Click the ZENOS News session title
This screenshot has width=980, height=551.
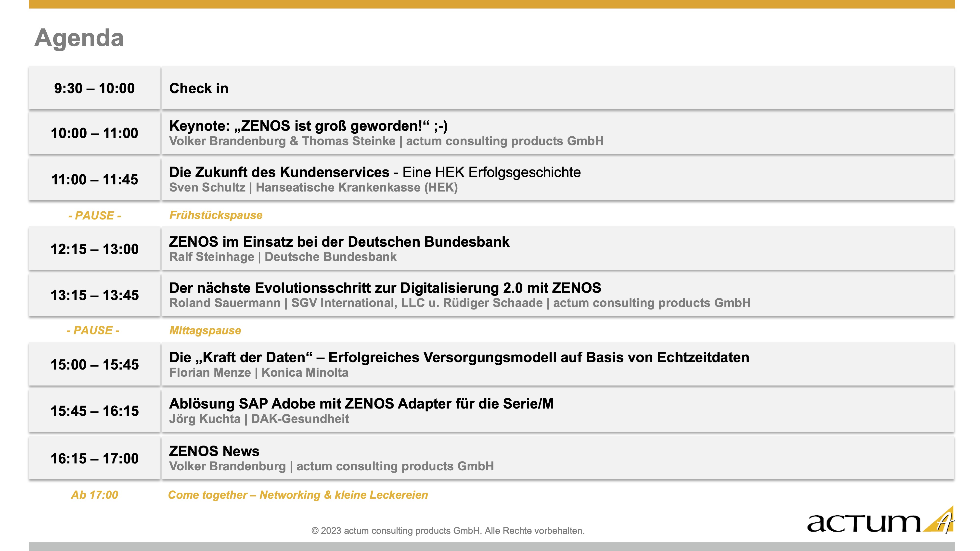pos(214,451)
